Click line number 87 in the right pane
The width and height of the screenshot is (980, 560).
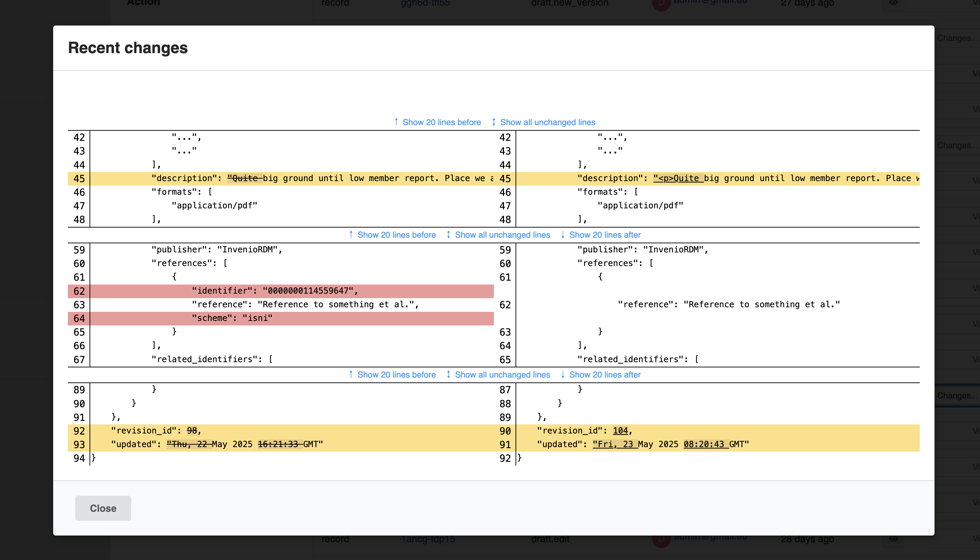505,390
